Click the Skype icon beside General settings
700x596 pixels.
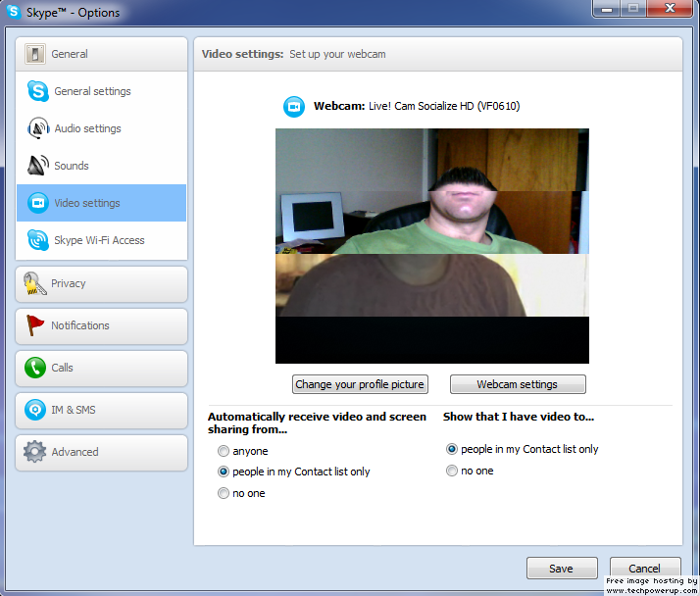pyautogui.click(x=38, y=91)
